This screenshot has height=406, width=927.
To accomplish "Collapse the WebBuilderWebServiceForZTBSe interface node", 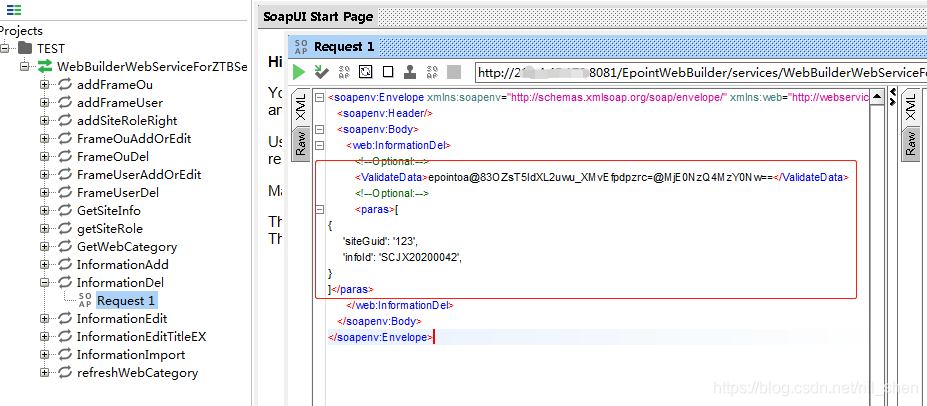I will pos(24,66).
